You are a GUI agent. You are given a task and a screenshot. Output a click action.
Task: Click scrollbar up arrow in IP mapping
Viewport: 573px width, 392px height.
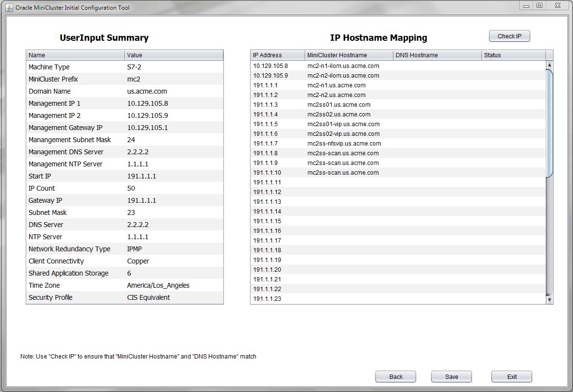point(549,65)
